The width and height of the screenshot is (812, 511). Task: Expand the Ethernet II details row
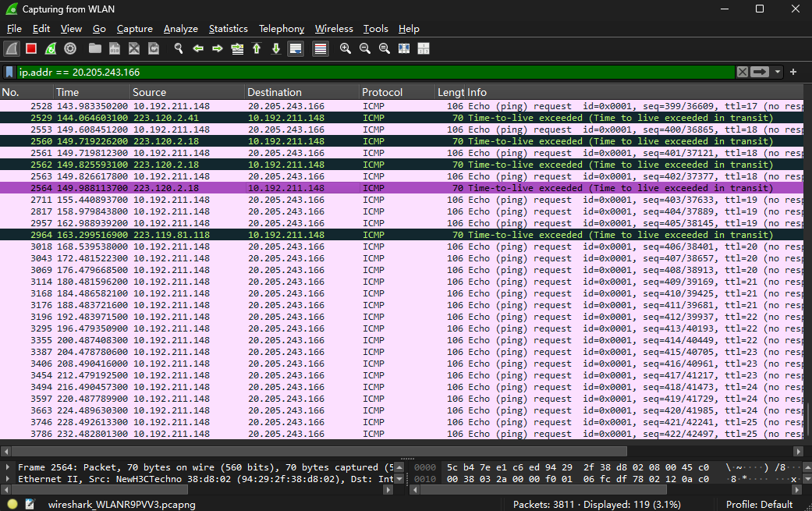pos(7,479)
